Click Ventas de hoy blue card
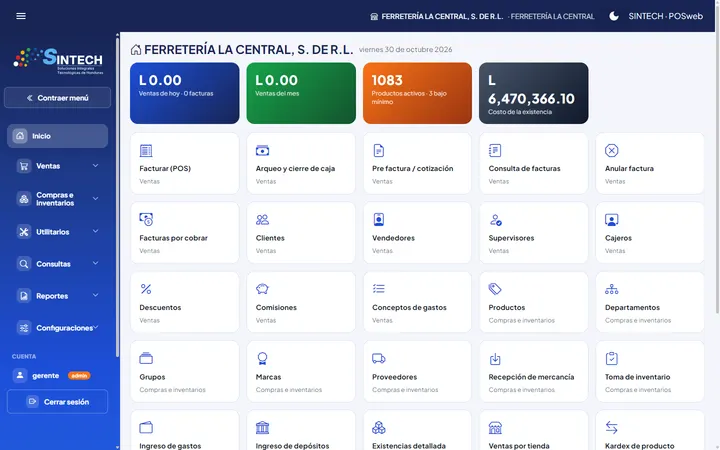The width and height of the screenshot is (720, 450). click(x=185, y=93)
